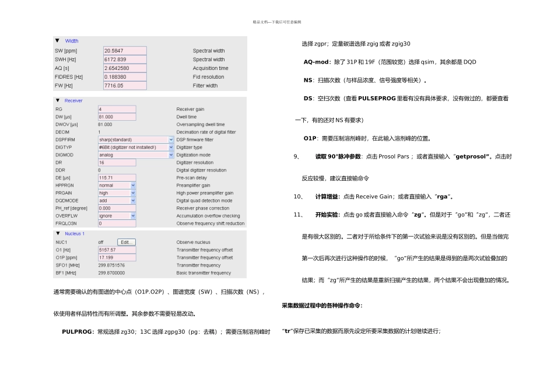Click the O1P [ppm] field 17.199

(x=117, y=258)
